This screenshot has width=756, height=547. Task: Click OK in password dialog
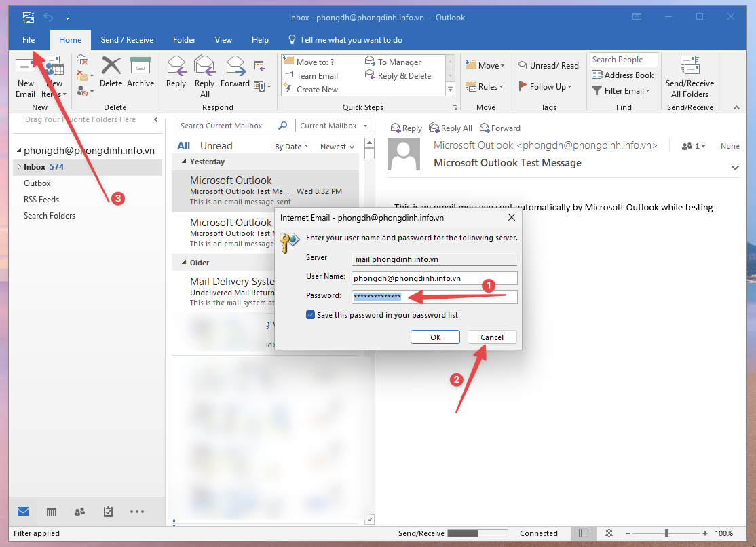pyautogui.click(x=436, y=337)
